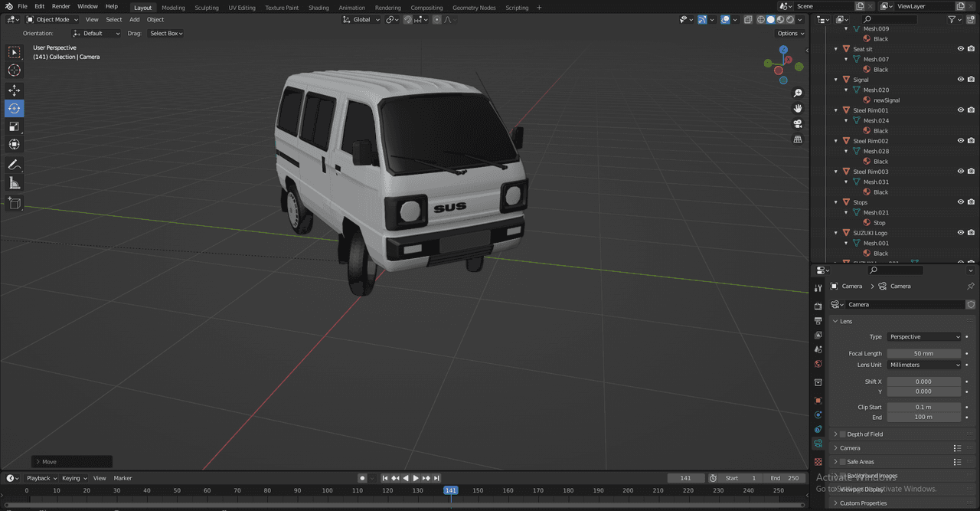The image size is (980, 511).
Task: Click the Focal Length 50 mm field
Action: 924,354
